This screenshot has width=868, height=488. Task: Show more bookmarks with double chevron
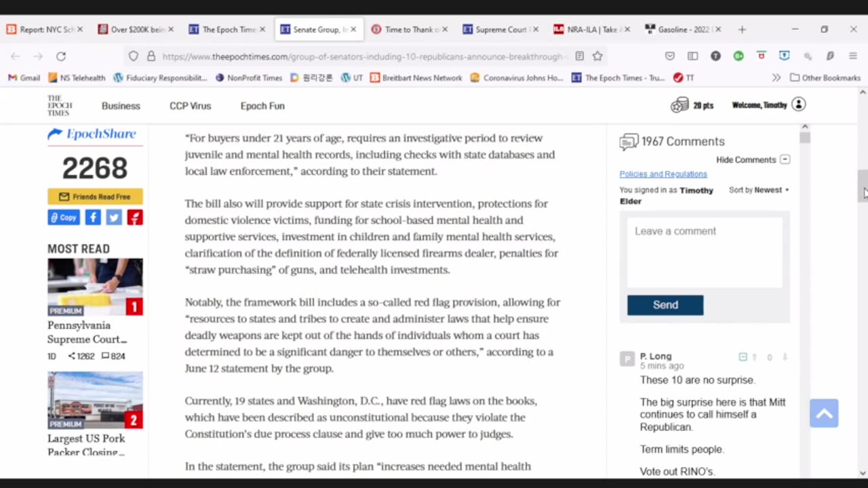[776, 78]
